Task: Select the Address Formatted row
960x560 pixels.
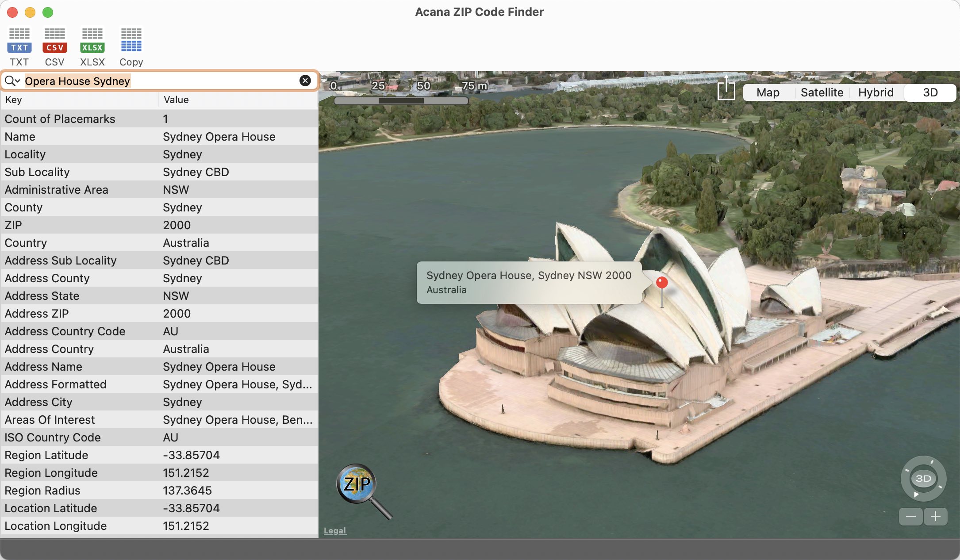Action: point(159,384)
